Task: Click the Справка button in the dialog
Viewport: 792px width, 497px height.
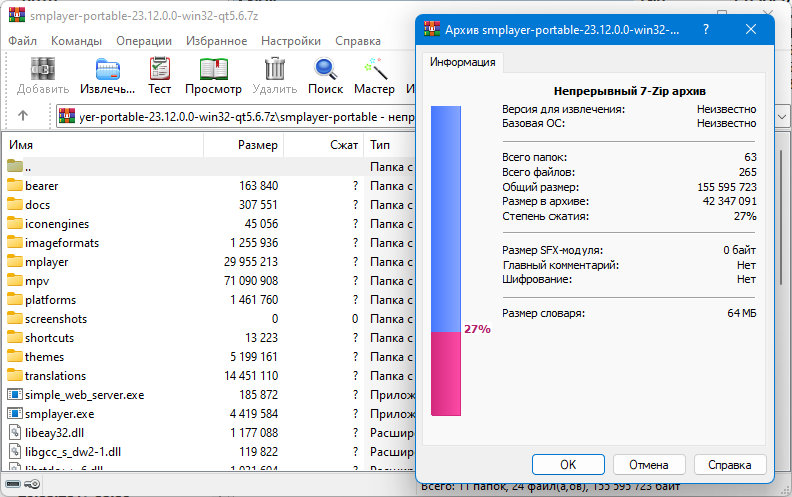Action: point(730,464)
